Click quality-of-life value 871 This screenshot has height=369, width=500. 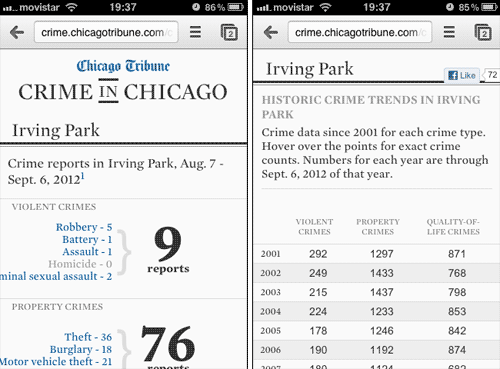457,254
